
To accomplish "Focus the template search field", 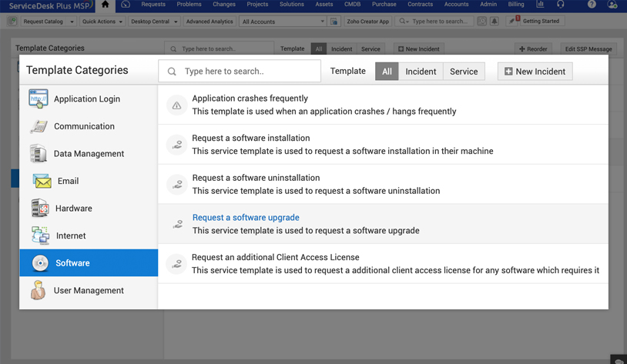I will pos(248,72).
